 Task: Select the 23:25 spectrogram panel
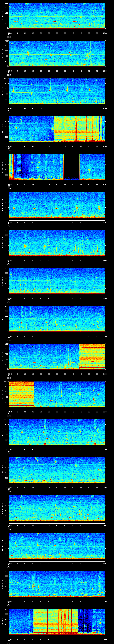point(57,432)
